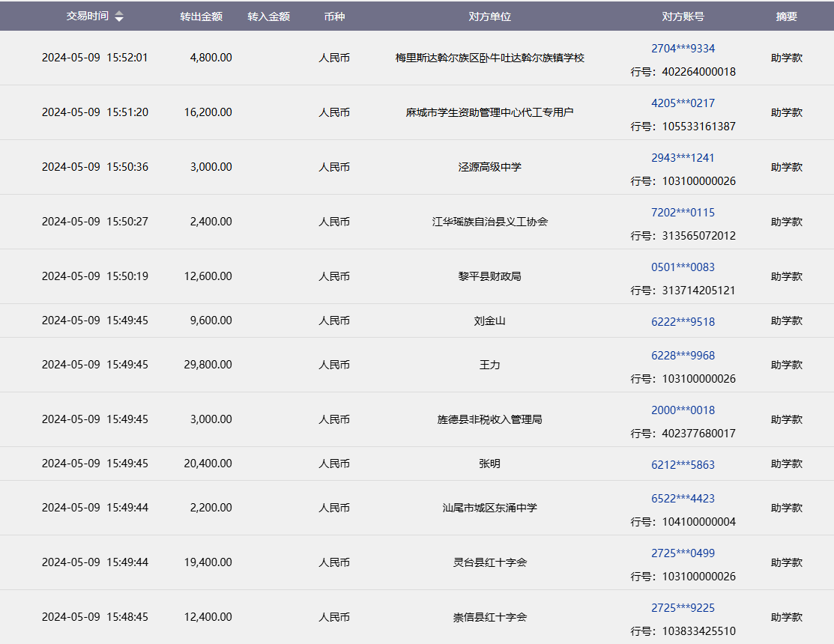The image size is (834, 644).
Task: Open 王力's account 6228***9968
Action: click(683, 356)
